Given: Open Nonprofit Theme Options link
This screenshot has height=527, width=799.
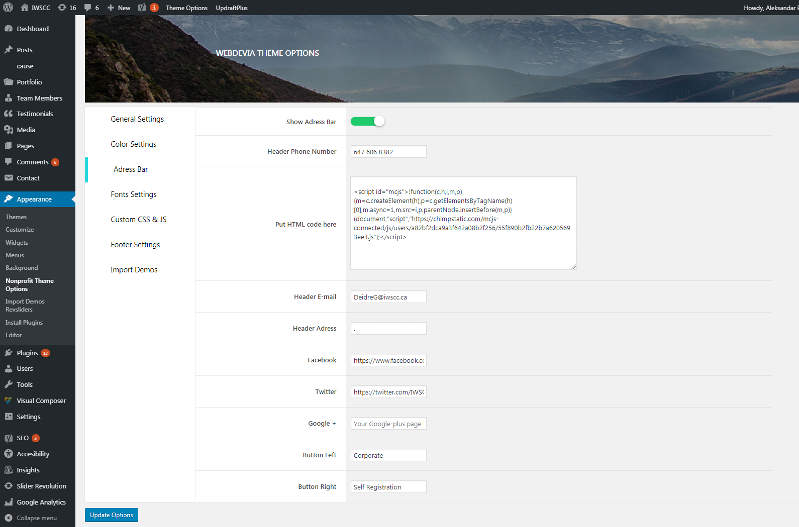Looking at the screenshot, I should [x=30, y=284].
